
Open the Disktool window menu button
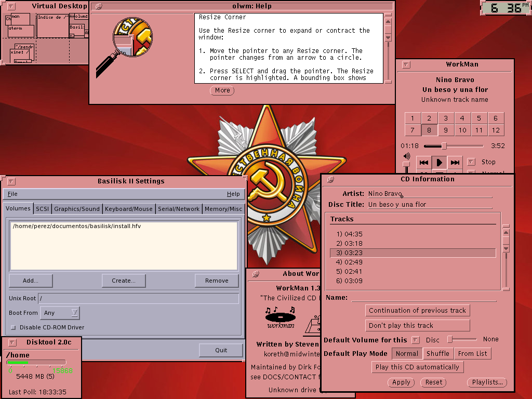pos(12,342)
